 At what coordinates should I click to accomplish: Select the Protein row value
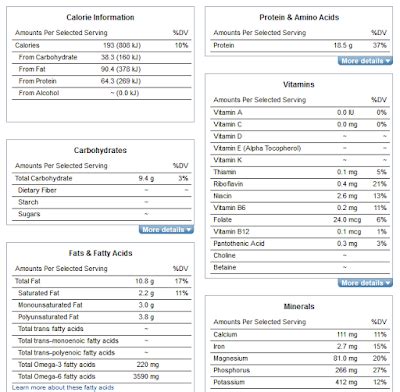click(343, 45)
